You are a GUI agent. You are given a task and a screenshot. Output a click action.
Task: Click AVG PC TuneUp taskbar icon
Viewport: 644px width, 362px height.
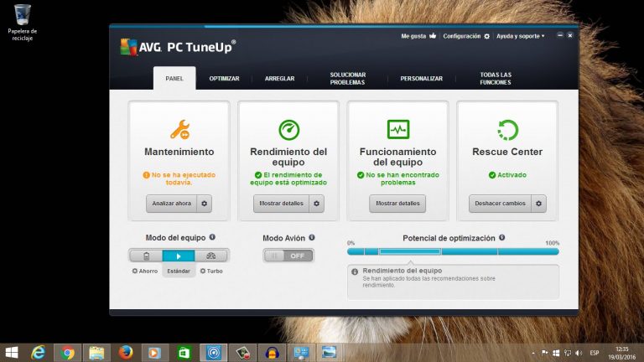pos(213,353)
